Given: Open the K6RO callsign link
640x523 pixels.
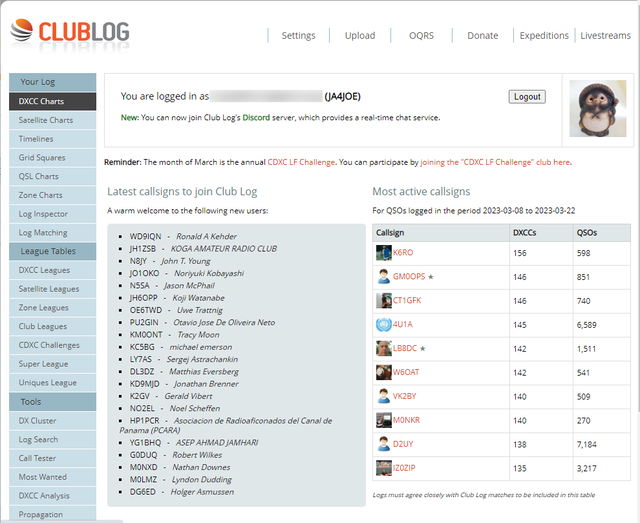Looking at the screenshot, I should pyautogui.click(x=403, y=253).
